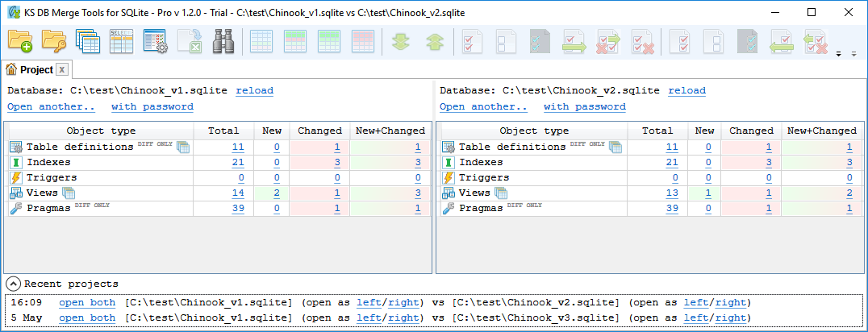Reload the Chinook_v2.sqlite database
The image size is (868, 332).
pos(687,90)
